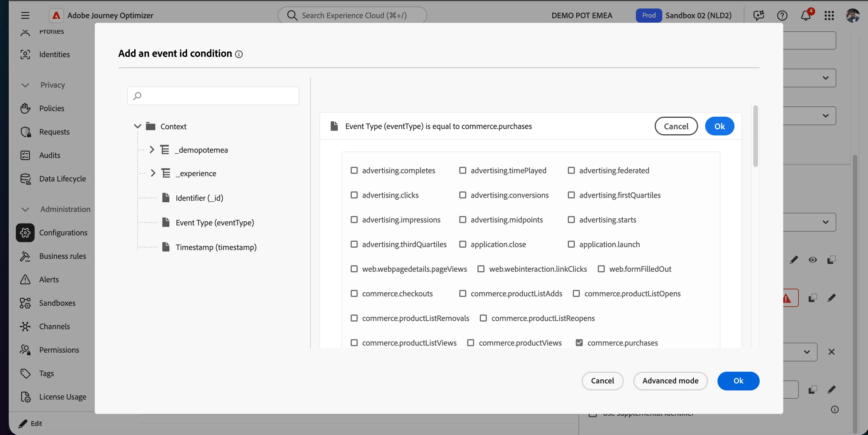Collapse the Privacy sidebar section
Viewport: 868px width, 435px height.
point(25,85)
